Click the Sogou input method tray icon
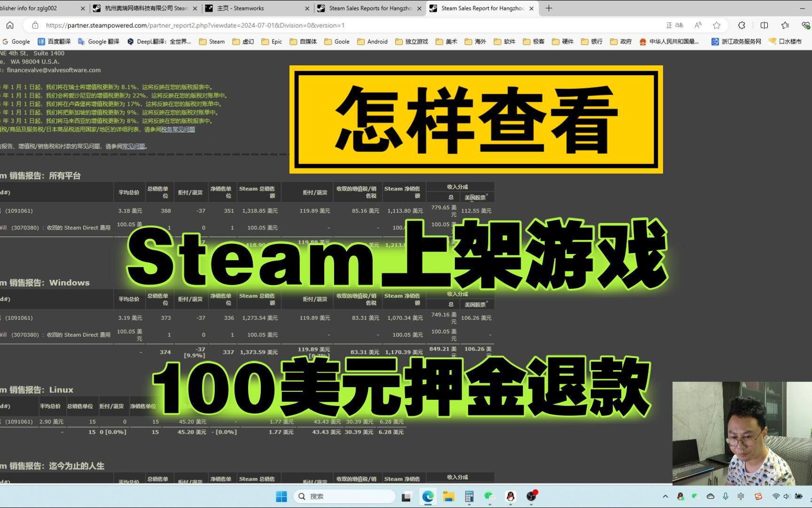Screen dimensions: 812x508 (758, 496)
